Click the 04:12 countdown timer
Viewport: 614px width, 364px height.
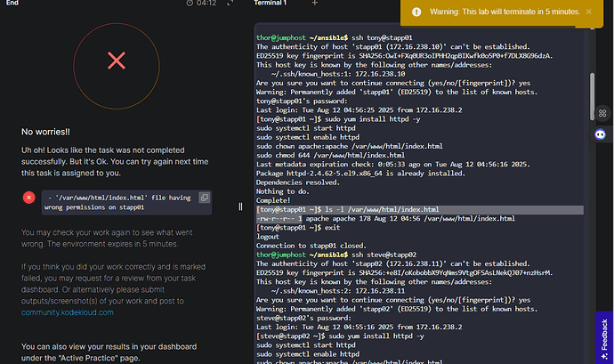(206, 4)
